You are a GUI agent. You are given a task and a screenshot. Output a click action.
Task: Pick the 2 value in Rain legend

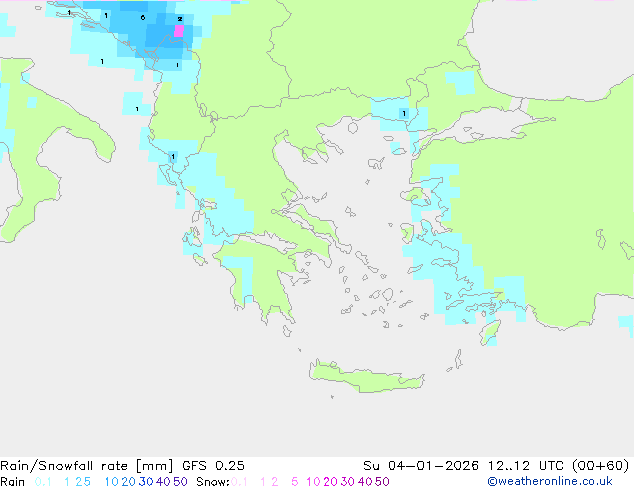(x=78, y=482)
